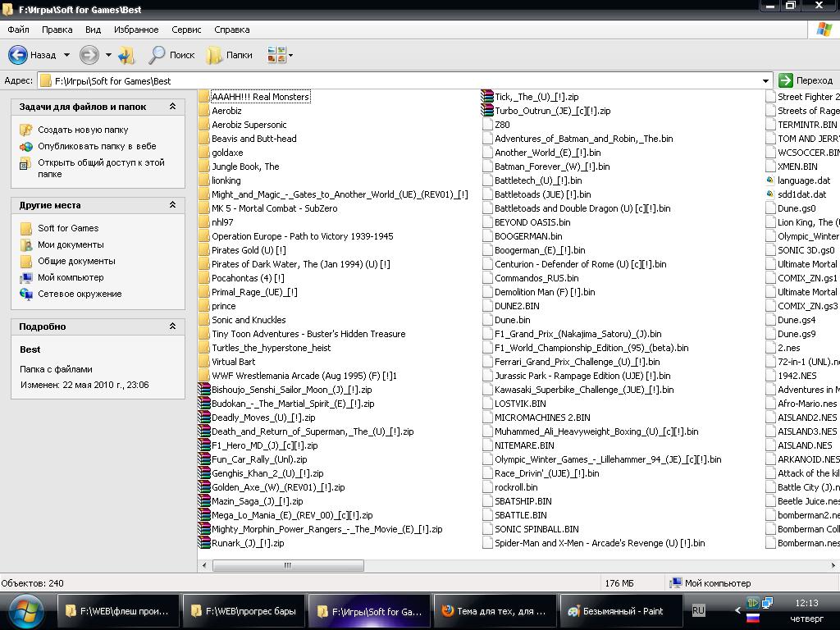Screen dimensions: 840x630
Task: Open the Views dropdown arrow
Action: tap(290, 55)
